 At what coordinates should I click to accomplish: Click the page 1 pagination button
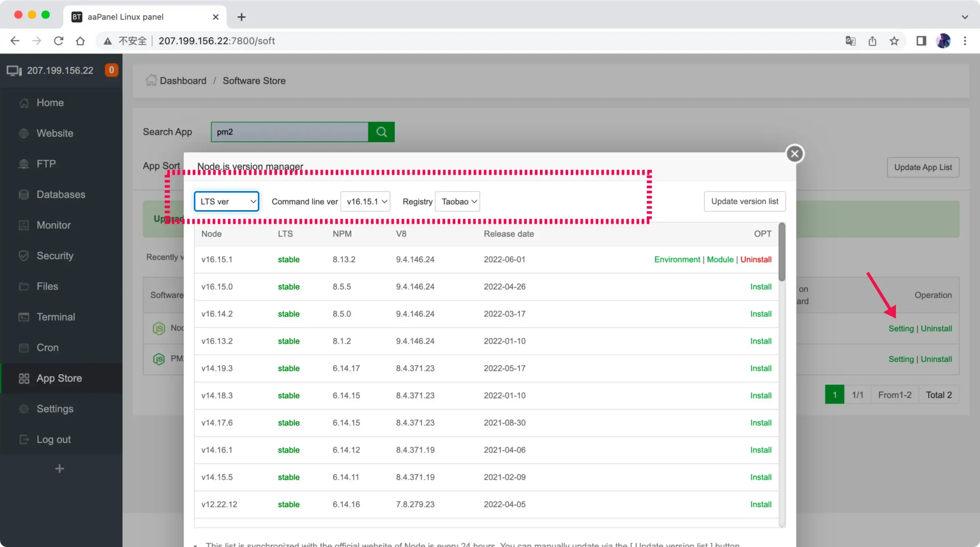click(x=834, y=395)
